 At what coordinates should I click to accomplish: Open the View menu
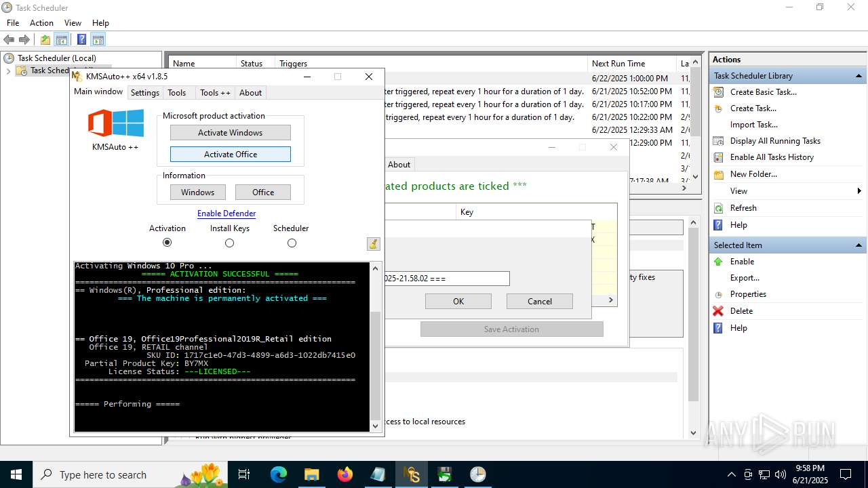coord(73,23)
